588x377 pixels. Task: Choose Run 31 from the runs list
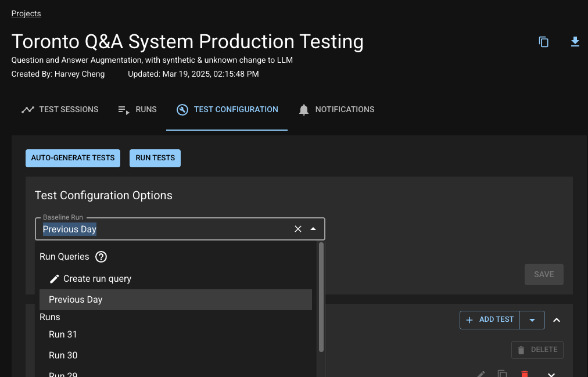coord(63,335)
